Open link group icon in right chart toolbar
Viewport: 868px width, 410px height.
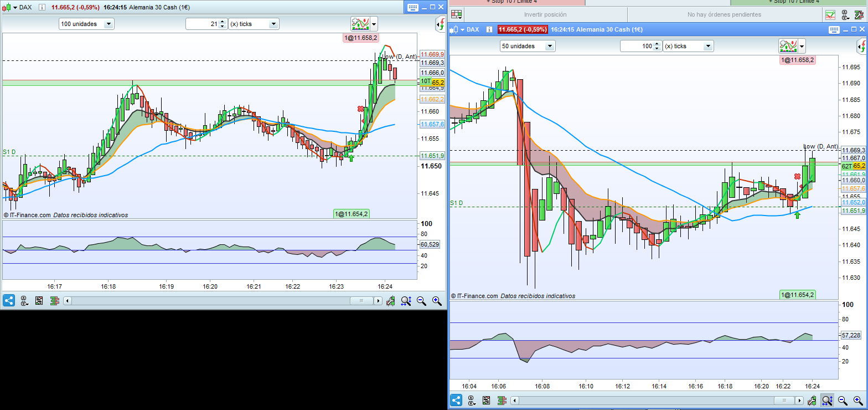[472, 400]
